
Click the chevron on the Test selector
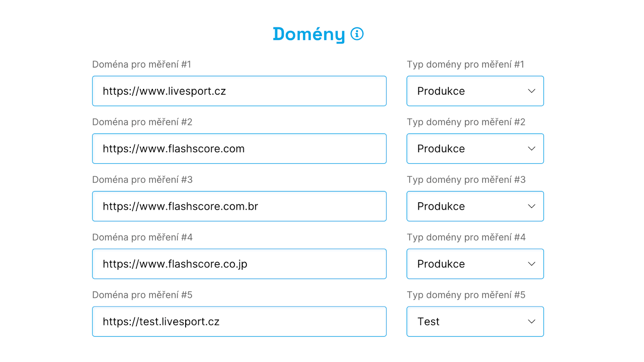click(x=531, y=321)
